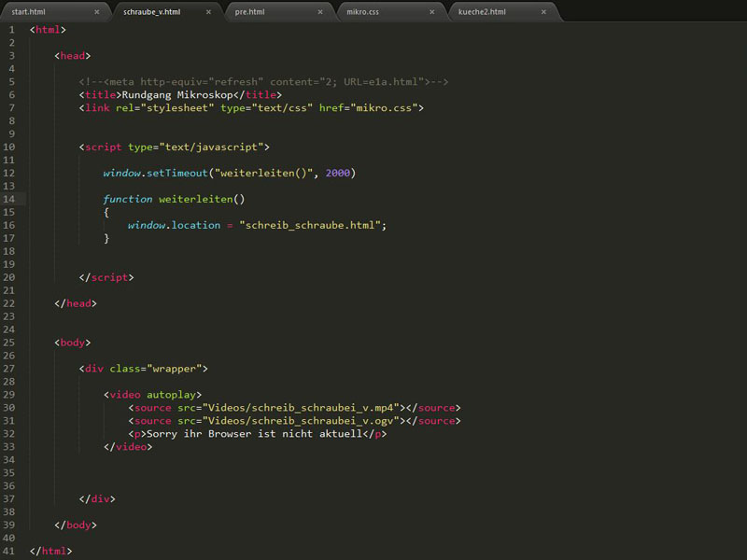
Task: Switch to the start.html tab
Action: [x=28, y=12]
